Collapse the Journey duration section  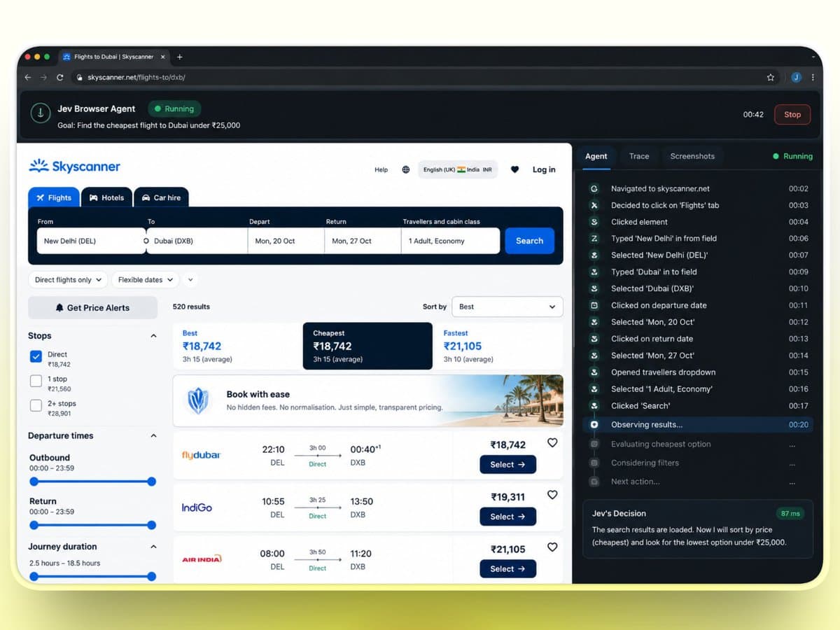coord(153,547)
